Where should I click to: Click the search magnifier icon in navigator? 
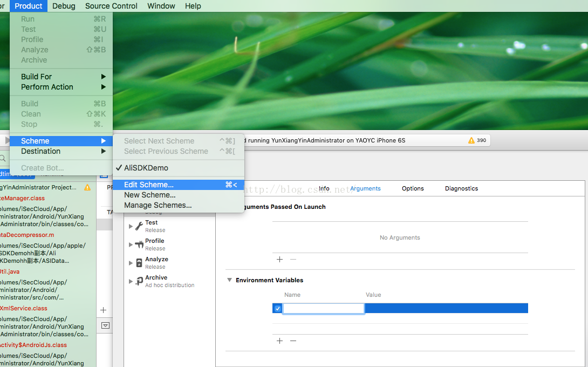pos(3,158)
